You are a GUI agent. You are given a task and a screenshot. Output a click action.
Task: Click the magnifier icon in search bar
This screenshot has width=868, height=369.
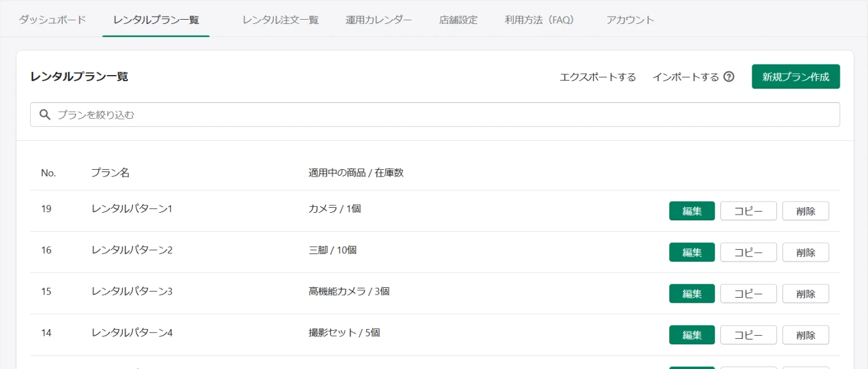pyautogui.click(x=44, y=114)
